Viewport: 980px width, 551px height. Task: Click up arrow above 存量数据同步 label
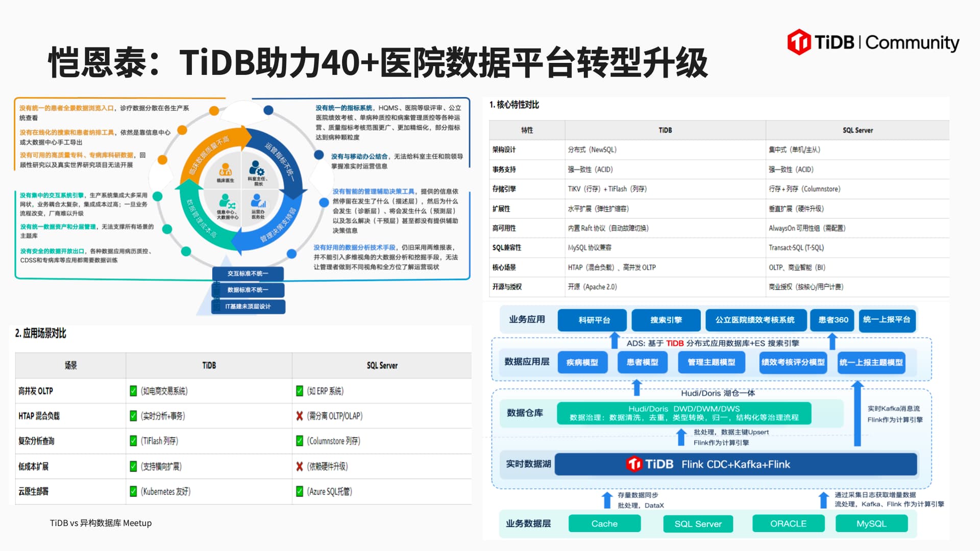point(607,499)
